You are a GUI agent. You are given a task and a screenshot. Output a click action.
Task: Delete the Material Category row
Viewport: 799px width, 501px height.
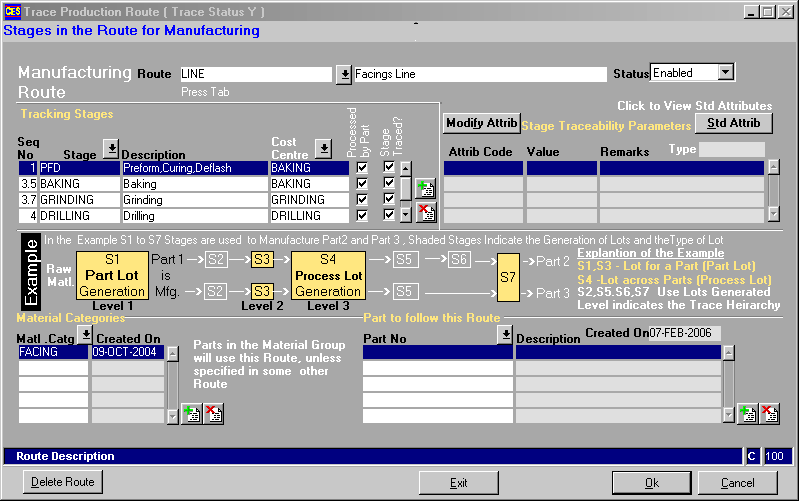[212, 413]
